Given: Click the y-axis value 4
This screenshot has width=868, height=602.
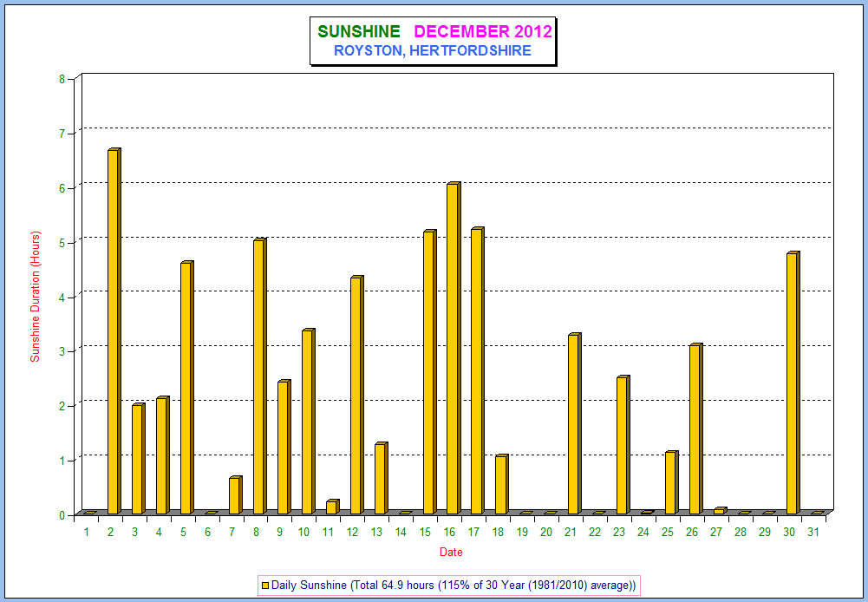Looking at the screenshot, I should [x=62, y=298].
